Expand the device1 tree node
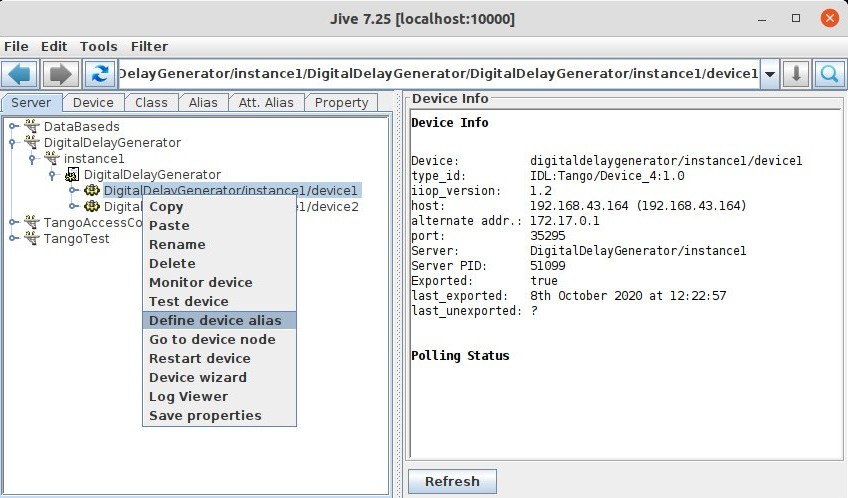The width and height of the screenshot is (848, 498). [x=74, y=190]
